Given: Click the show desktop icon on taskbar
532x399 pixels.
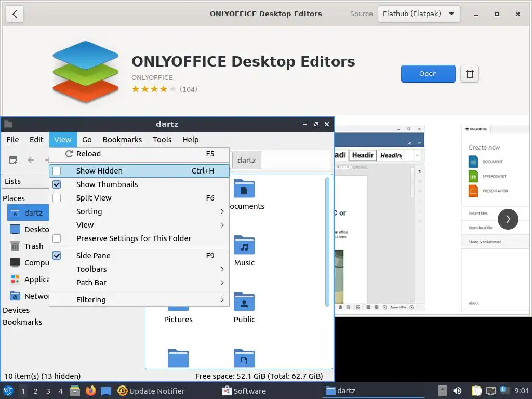Looking at the screenshot, I should (x=106, y=391).
